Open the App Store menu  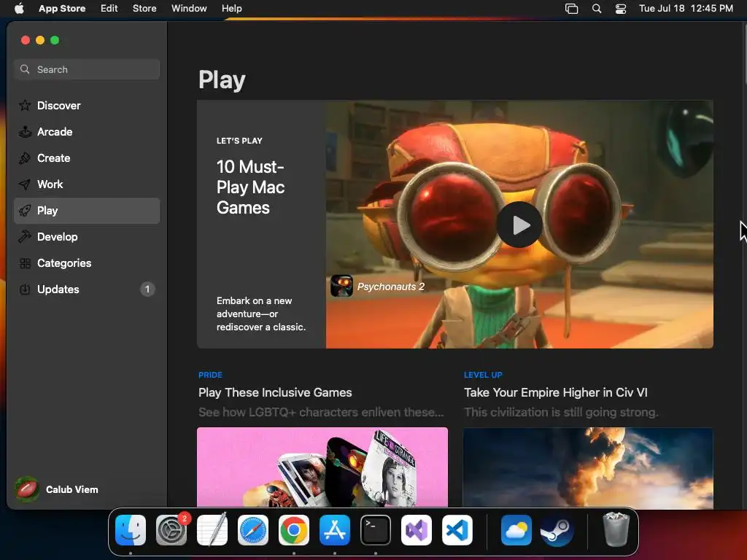62,9
